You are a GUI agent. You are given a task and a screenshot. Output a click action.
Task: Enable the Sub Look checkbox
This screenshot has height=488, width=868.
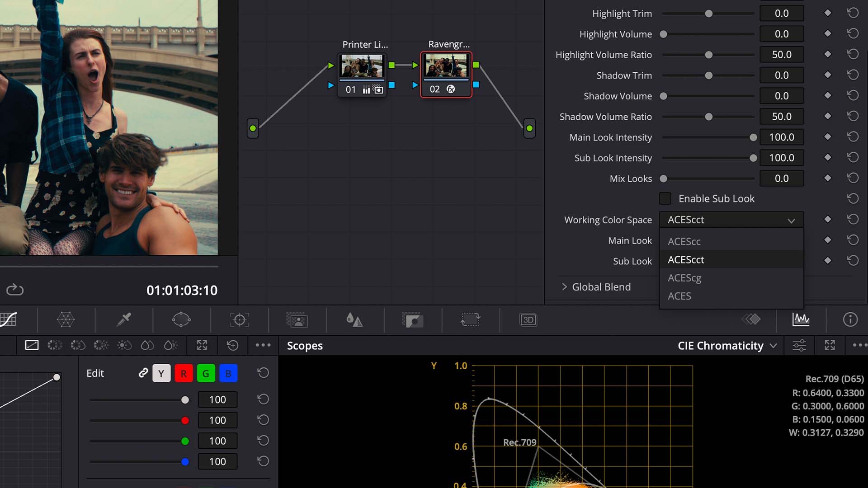665,198
